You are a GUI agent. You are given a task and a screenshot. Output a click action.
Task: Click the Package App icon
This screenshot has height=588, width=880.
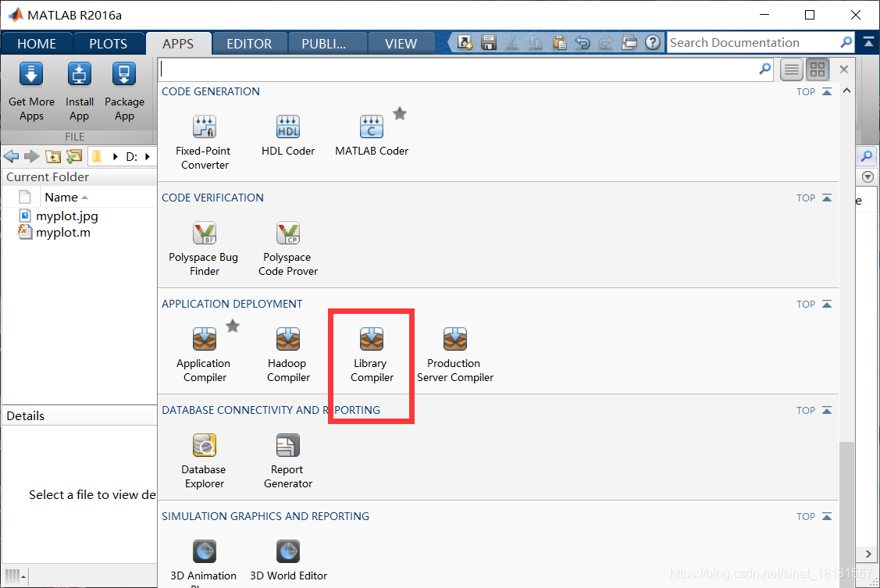(124, 91)
